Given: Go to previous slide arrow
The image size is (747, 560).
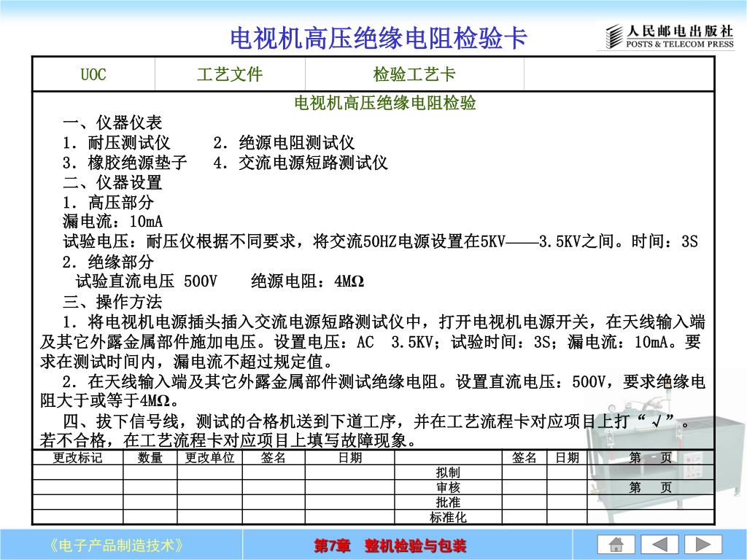Looking at the screenshot, I should click(x=659, y=544).
